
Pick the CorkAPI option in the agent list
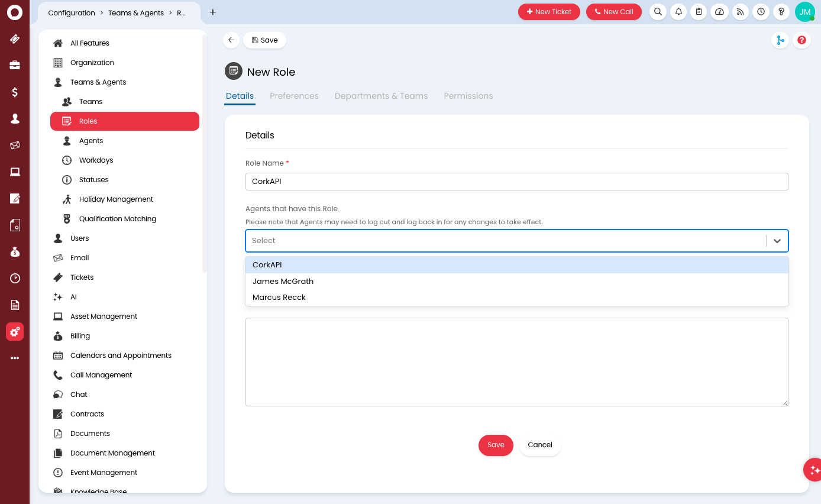[516, 265]
